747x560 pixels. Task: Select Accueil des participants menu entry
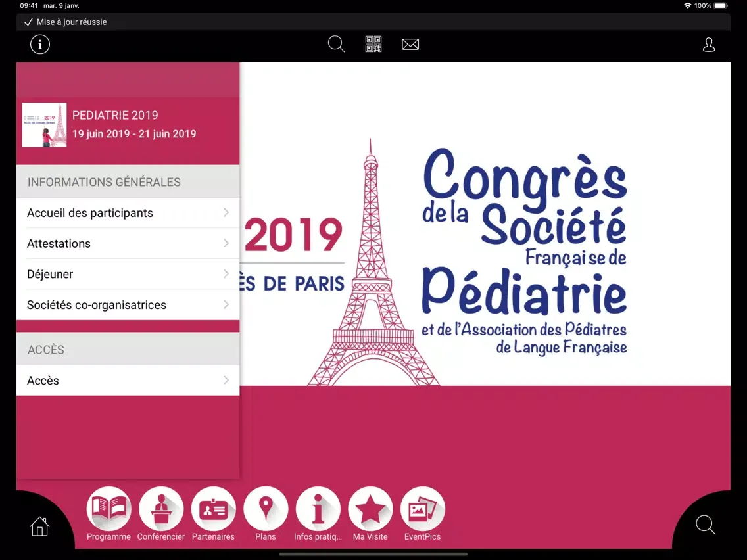[128, 213]
